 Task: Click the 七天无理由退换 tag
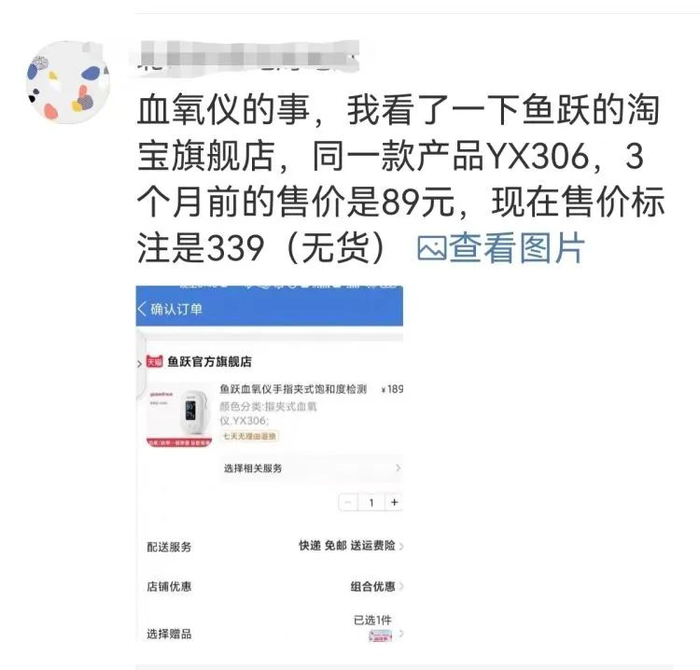(250, 436)
